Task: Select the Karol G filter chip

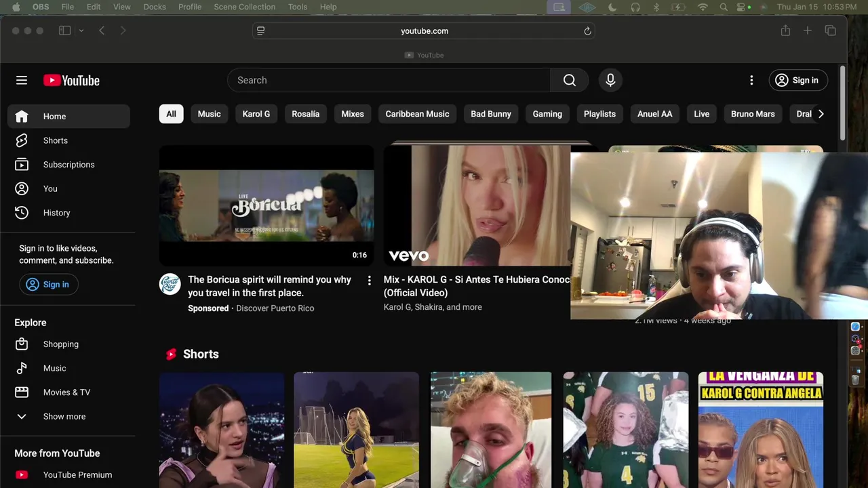Action: [256, 114]
